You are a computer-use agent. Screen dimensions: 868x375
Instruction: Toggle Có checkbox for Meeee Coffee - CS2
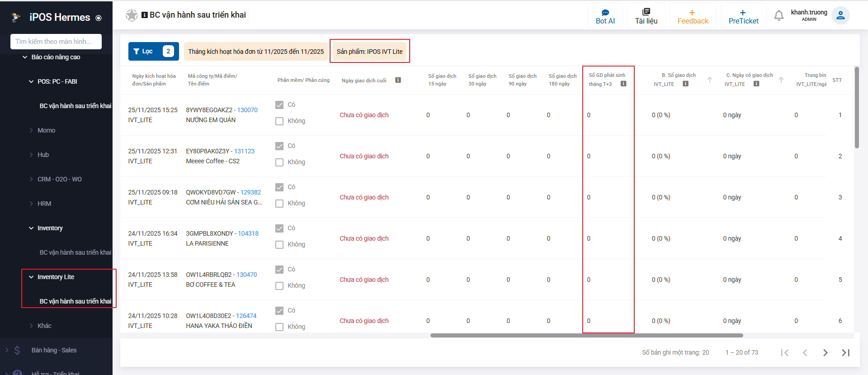(279, 146)
